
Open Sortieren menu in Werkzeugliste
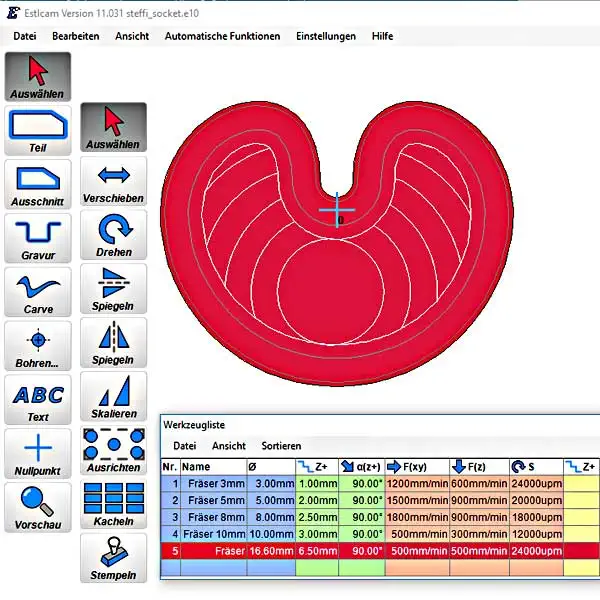tap(281, 445)
